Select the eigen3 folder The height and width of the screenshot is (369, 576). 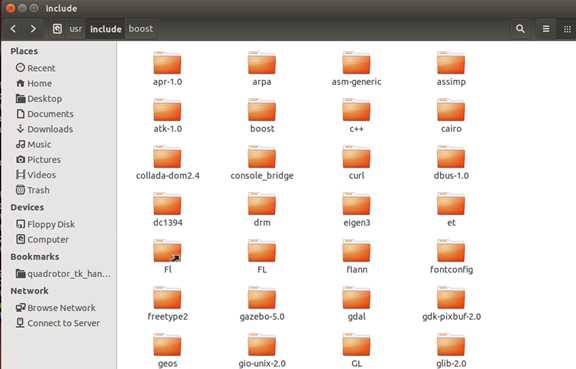tap(356, 210)
